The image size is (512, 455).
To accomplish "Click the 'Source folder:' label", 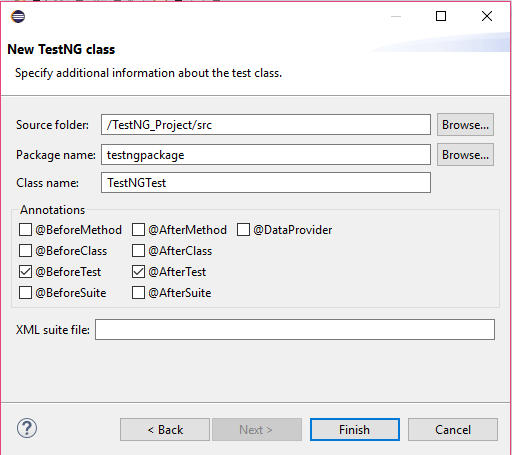I will click(x=52, y=125).
